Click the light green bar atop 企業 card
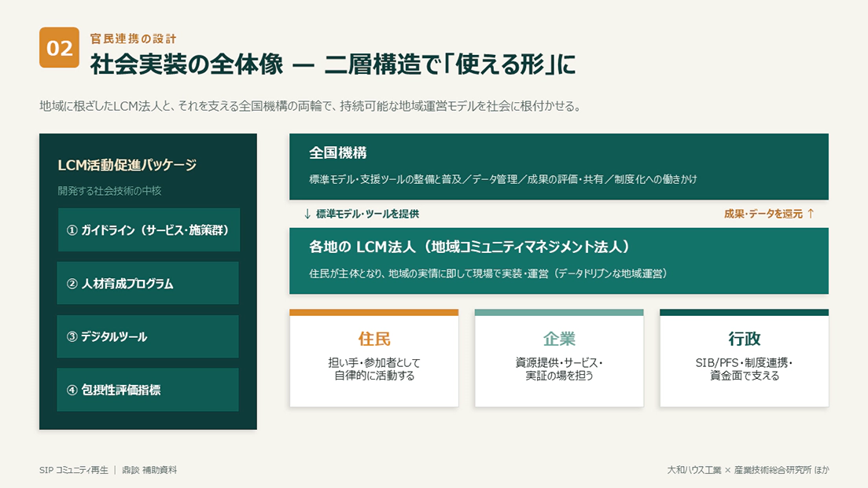Viewport: 868px width, 488px height. (559, 313)
